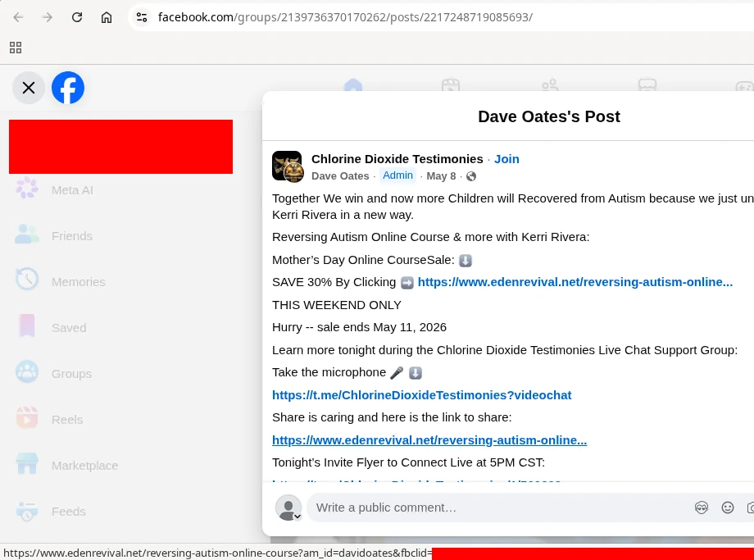Click the Admin badge
The width and height of the screenshot is (754, 560).
(x=397, y=175)
